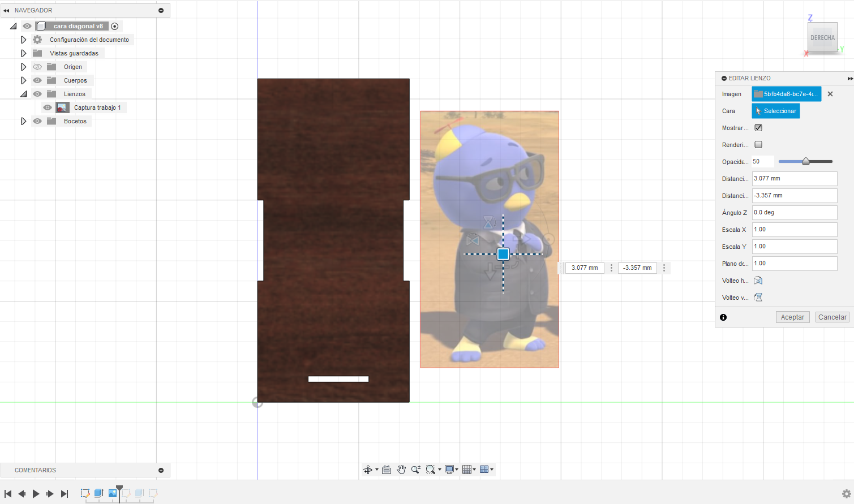This screenshot has width=854, height=504.
Task: Click the first Distancia field 3.077 mm
Action: pos(795,179)
